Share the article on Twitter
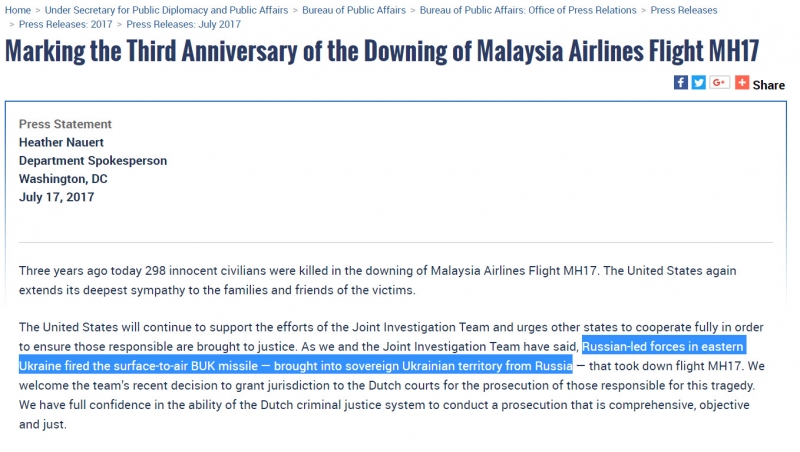Screen dimensions: 800x452 click(699, 83)
